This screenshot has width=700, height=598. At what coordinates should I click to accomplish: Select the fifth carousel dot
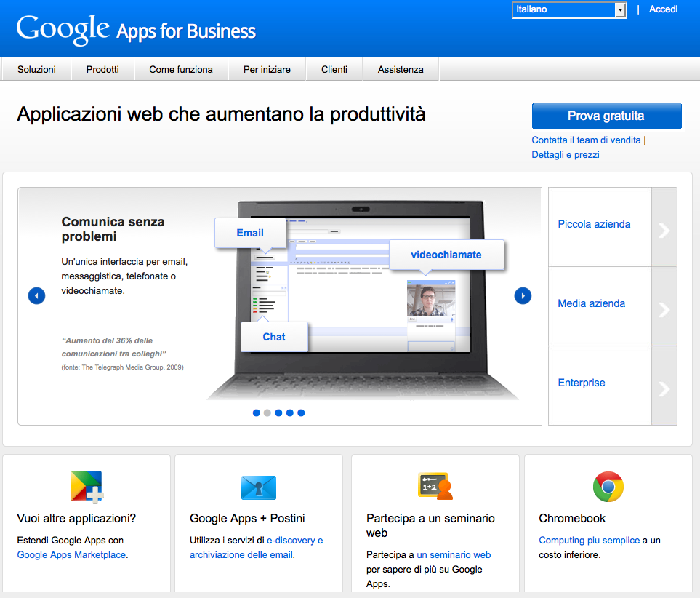301,413
